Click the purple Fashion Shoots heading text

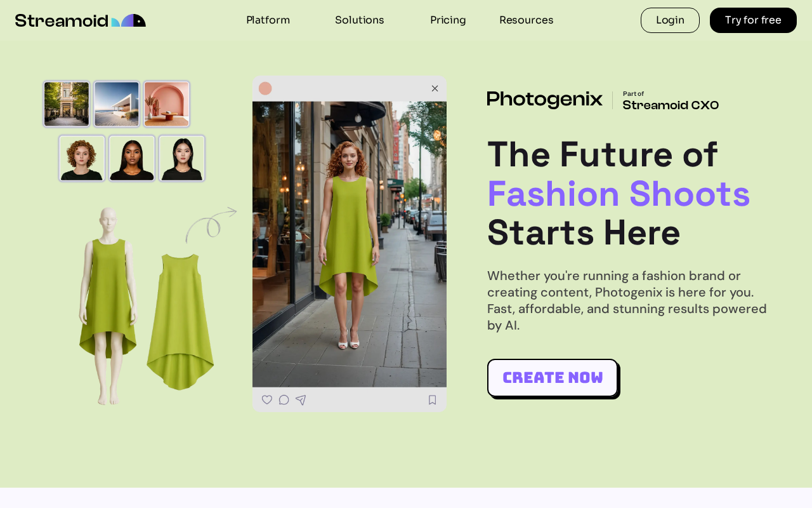point(619,194)
